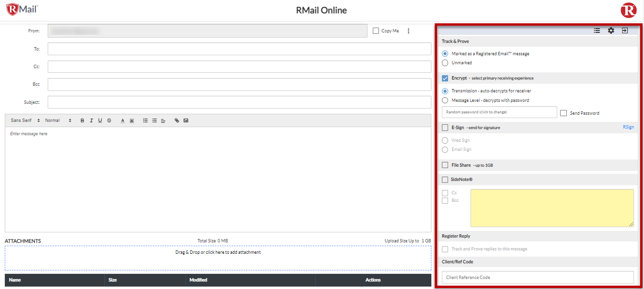The width and height of the screenshot is (644, 289).
Task: Click the insert link icon
Action: click(x=176, y=120)
